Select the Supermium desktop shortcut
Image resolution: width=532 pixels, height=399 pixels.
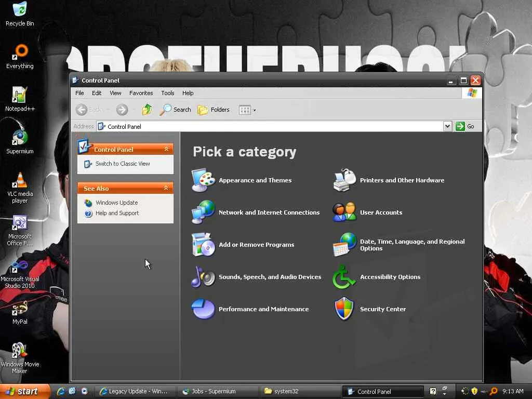point(20,142)
